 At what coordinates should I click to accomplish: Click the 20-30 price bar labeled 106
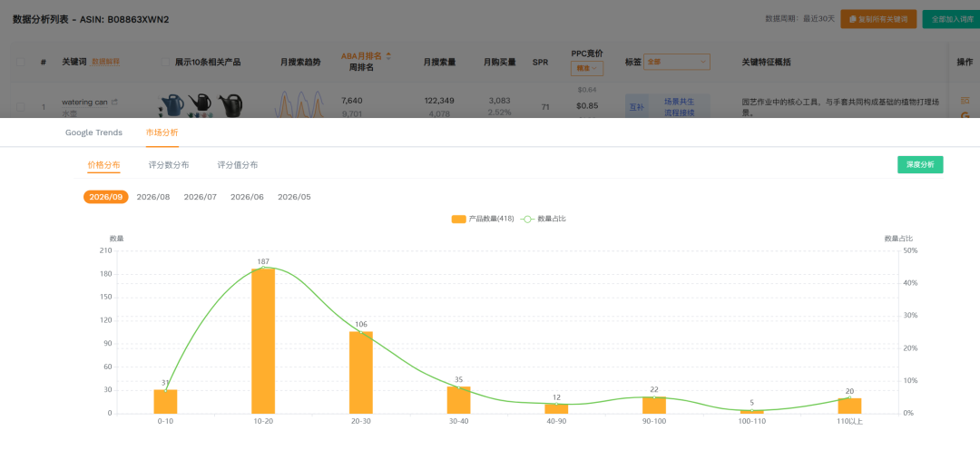click(x=360, y=372)
